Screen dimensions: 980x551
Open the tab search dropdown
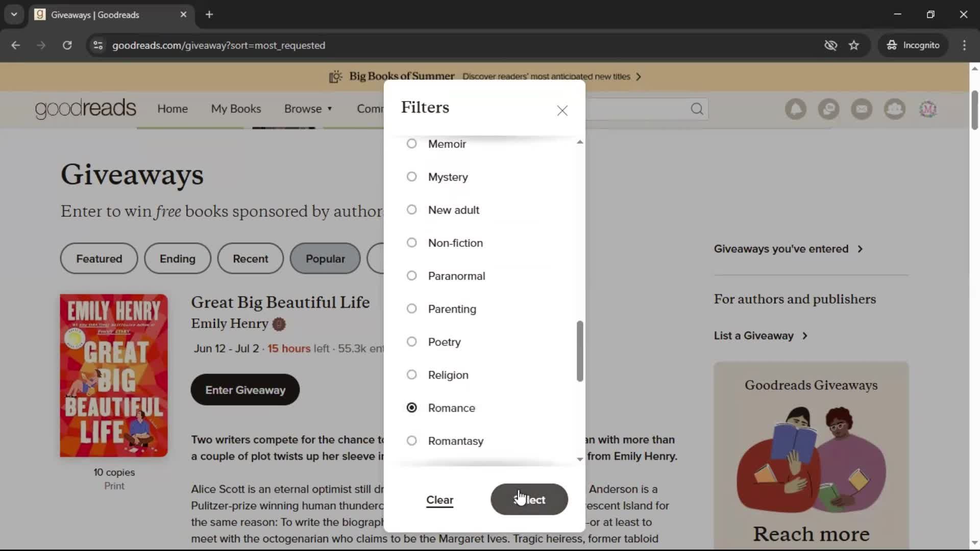[14, 15]
